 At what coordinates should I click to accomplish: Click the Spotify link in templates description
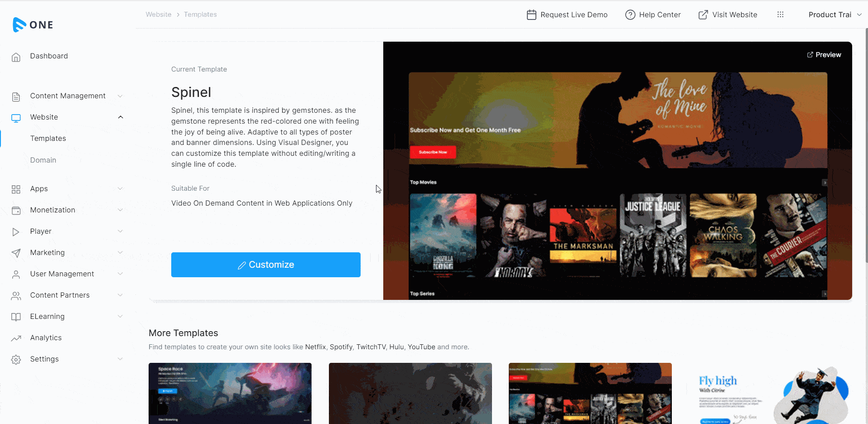341,347
